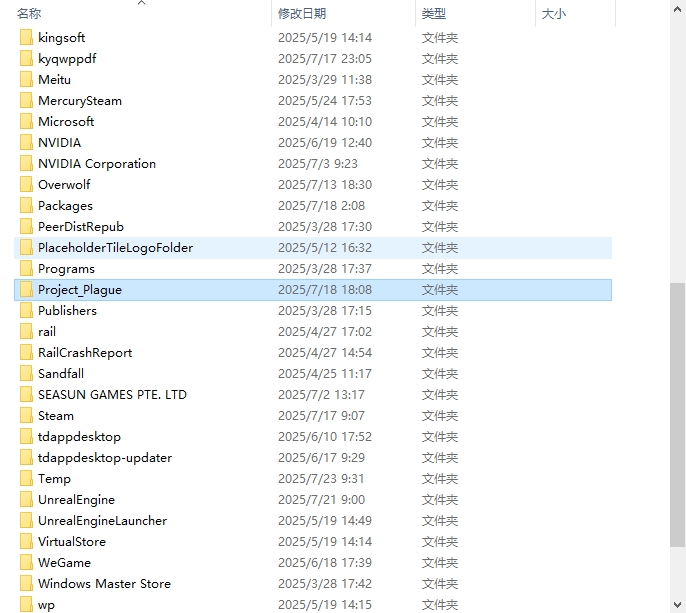
Task: Select the UnrealEngine folder icon
Action: tap(26, 500)
